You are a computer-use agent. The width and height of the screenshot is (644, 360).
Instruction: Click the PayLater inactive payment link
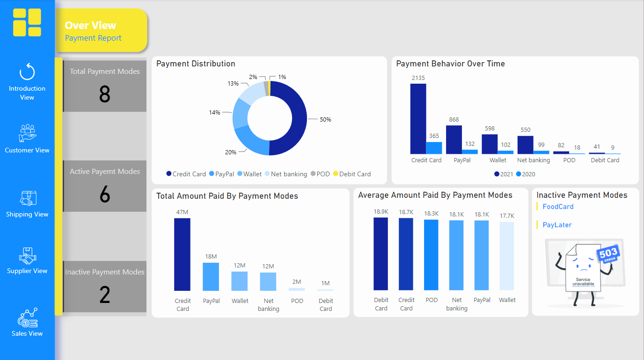[x=556, y=225]
